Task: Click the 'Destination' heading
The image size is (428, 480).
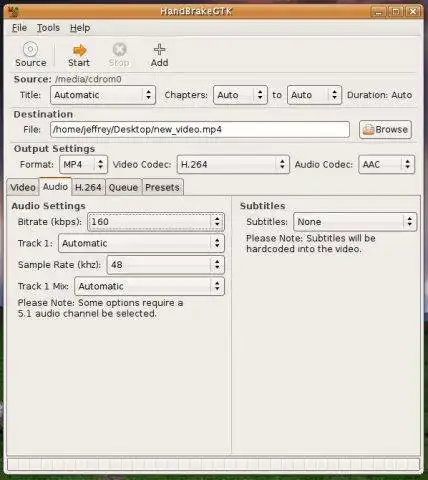Action: (x=43, y=114)
